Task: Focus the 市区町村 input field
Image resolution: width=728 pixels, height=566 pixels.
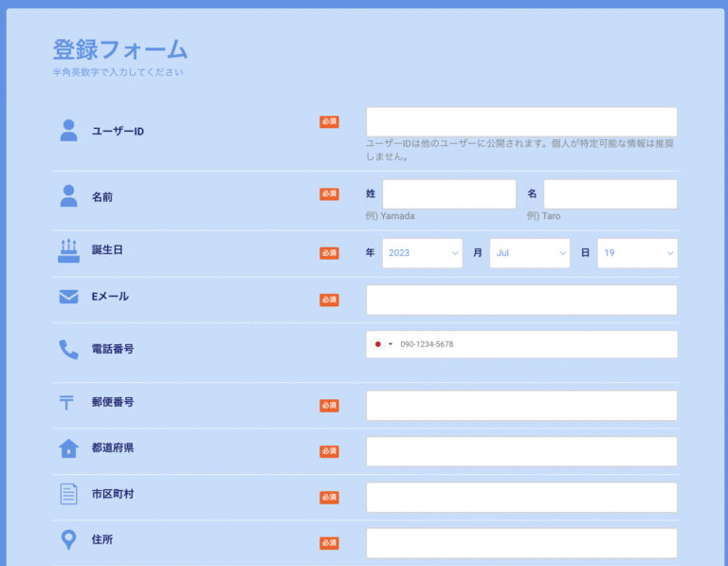Action: click(521, 498)
